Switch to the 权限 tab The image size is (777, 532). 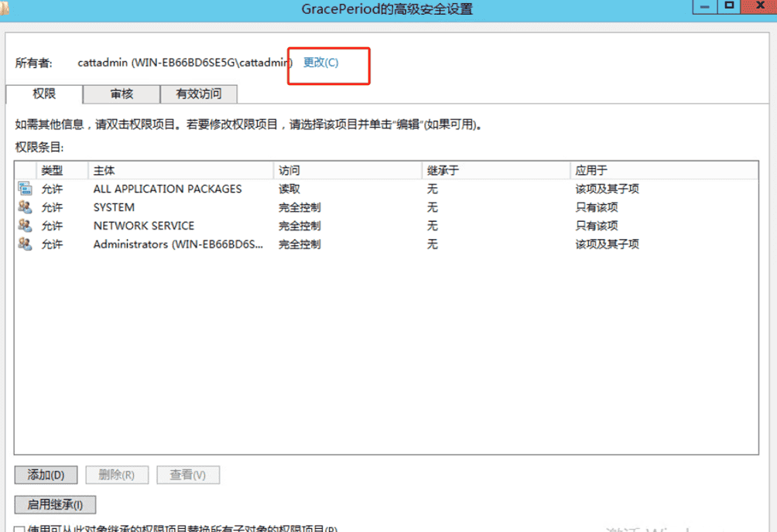[44, 94]
